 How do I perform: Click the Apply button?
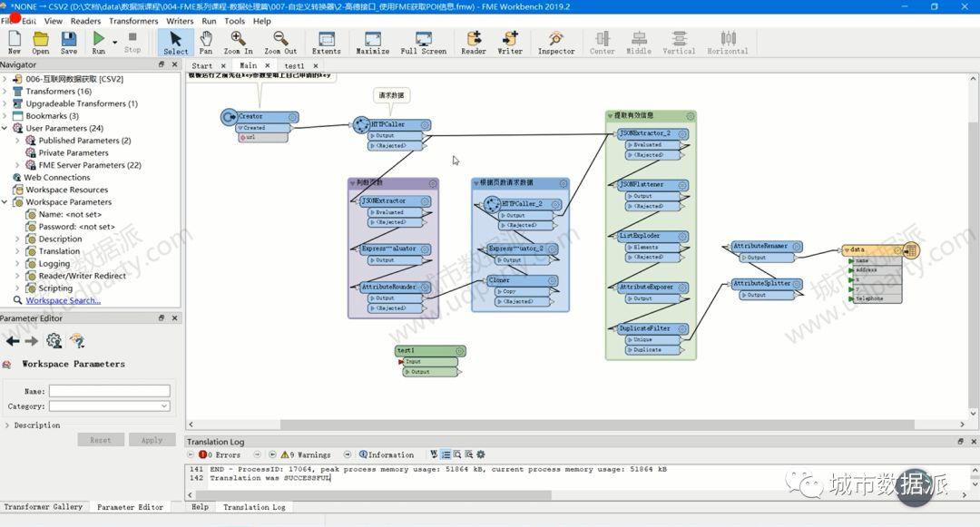click(x=152, y=440)
